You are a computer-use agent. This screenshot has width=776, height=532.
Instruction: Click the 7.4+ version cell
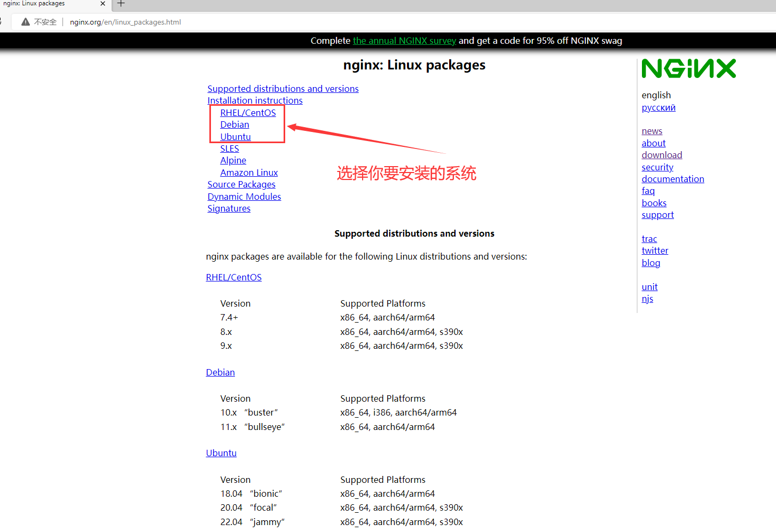point(229,317)
